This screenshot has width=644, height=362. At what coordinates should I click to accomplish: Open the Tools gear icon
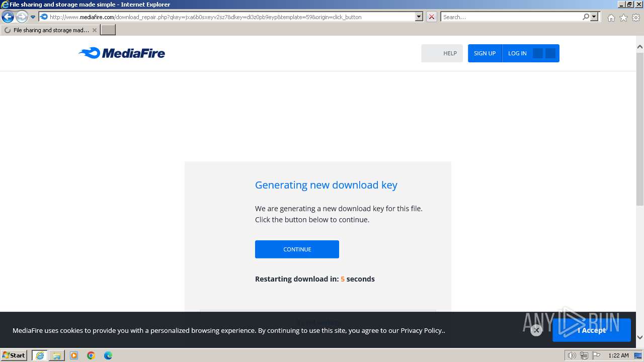click(x=636, y=18)
